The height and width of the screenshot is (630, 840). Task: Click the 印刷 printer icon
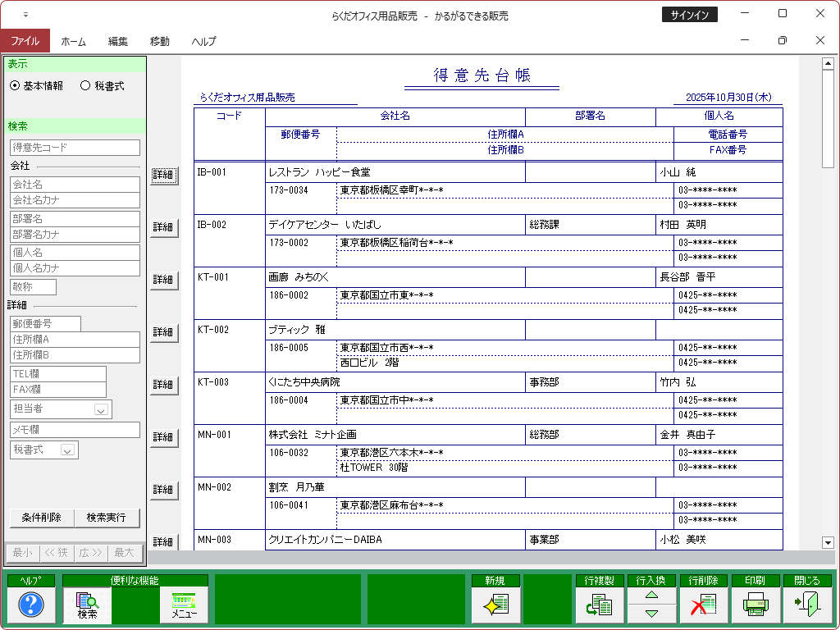tap(755, 605)
